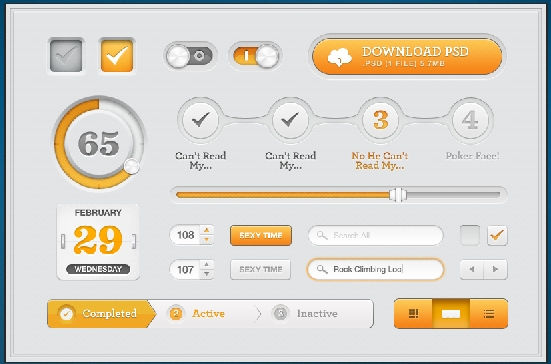The height and width of the screenshot is (364, 551).
Task: Uncheck the small orange-ticked checkbox
Action: point(497,235)
